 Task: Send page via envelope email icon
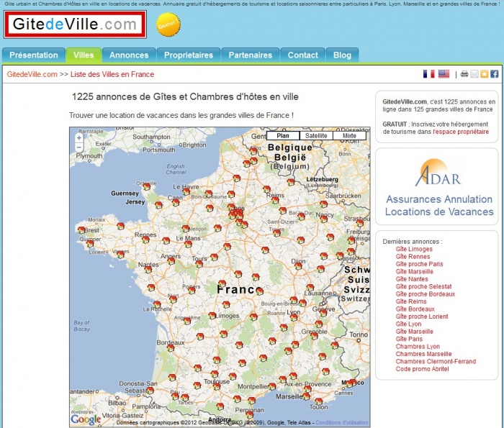[x=474, y=74]
